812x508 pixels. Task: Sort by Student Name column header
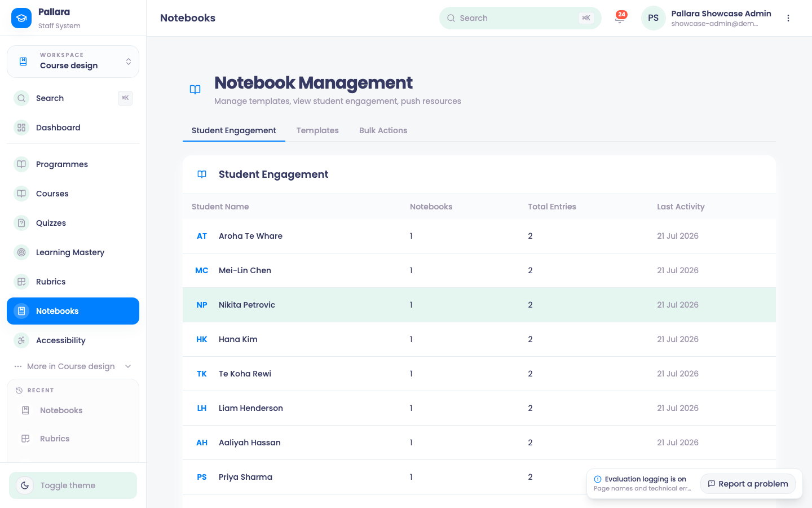pyautogui.click(x=220, y=207)
